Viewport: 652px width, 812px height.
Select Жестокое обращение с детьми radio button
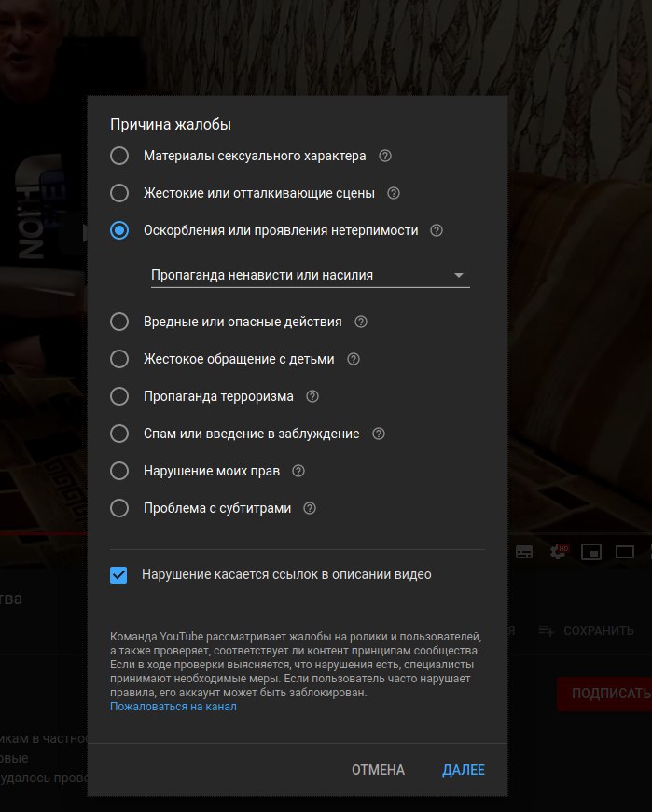(x=119, y=359)
